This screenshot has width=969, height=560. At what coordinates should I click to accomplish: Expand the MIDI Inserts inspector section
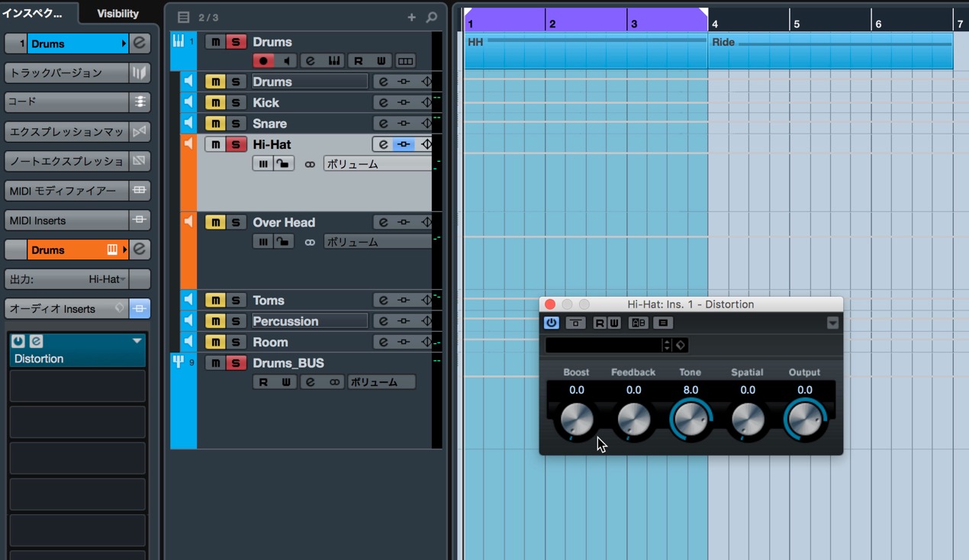point(66,220)
